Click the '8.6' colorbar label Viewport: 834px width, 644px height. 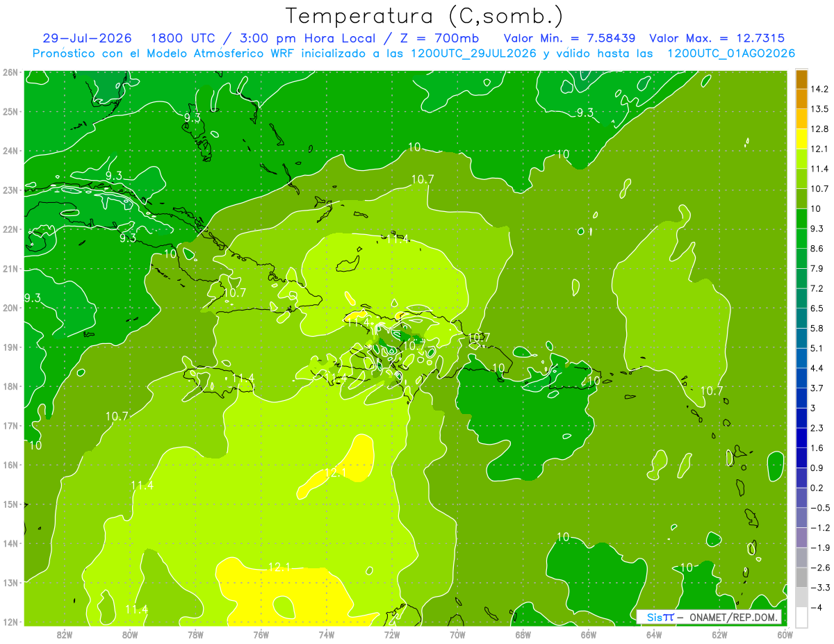click(817, 248)
